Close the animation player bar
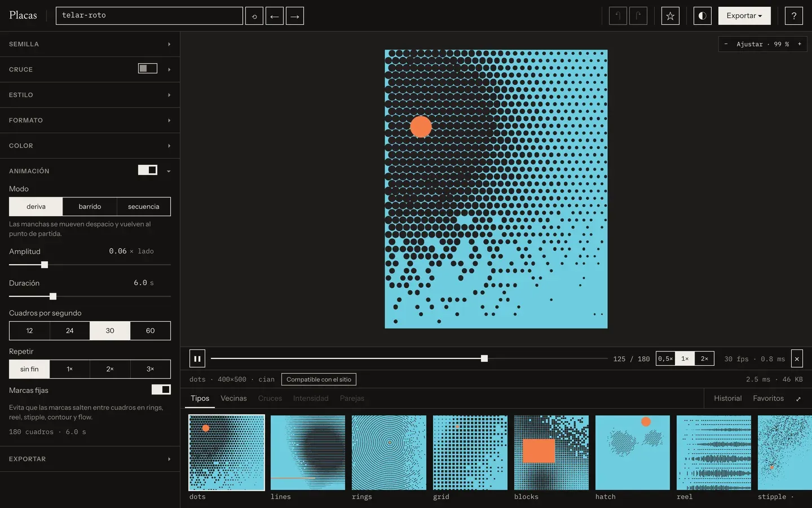Image resolution: width=812 pixels, height=508 pixels. [x=797, y=358]
